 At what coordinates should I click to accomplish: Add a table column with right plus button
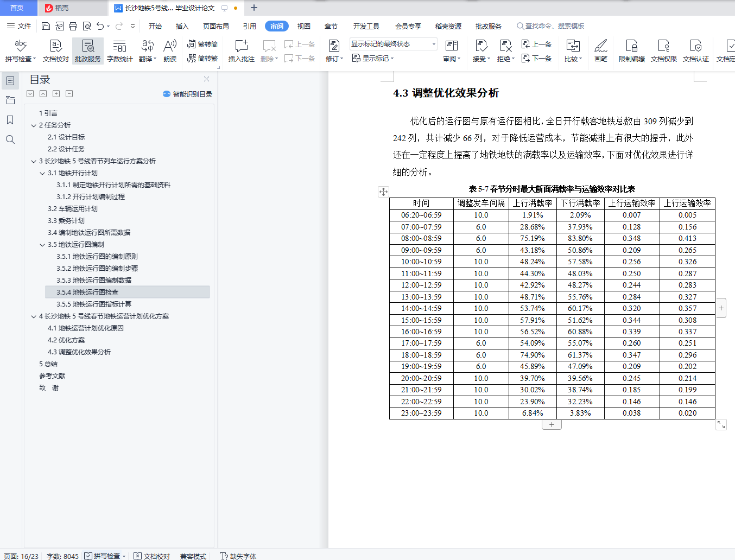click(721, 308)
